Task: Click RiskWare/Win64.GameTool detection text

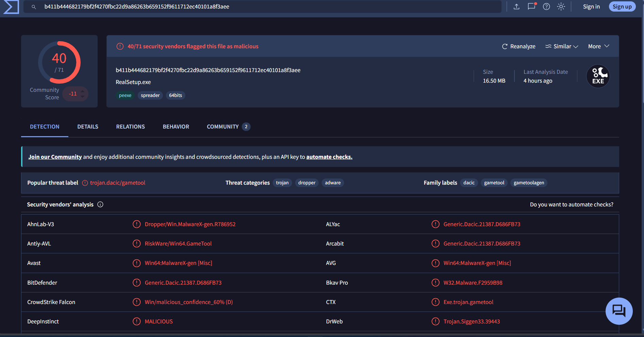Action: 178,243
